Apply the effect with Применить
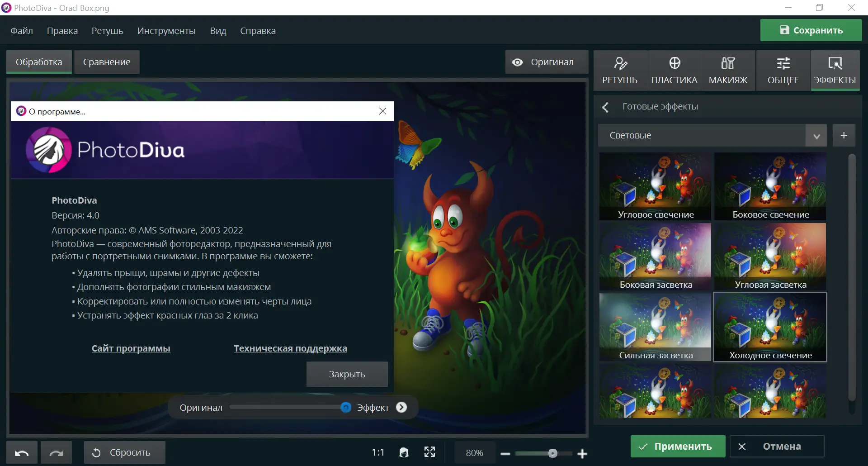Screen dimensions: 868x466 tap(678, 447)
